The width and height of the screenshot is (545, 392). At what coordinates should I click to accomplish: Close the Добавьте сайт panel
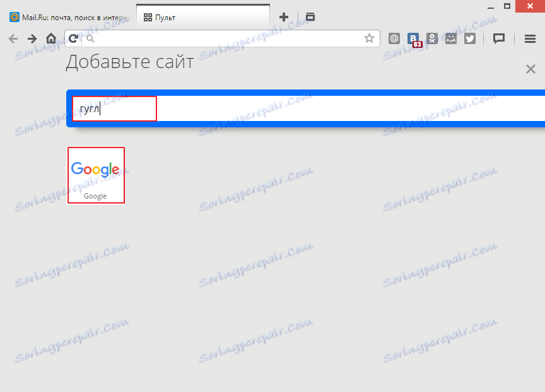tap(530, 69)
